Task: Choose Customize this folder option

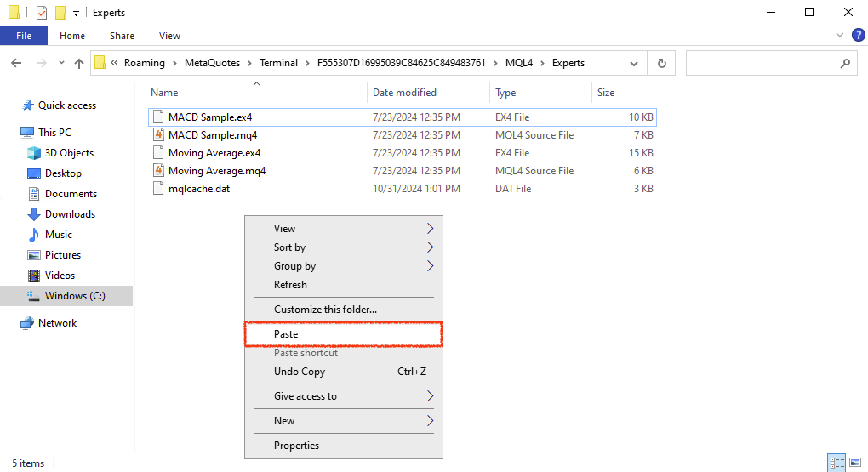Action: [344, 310]
